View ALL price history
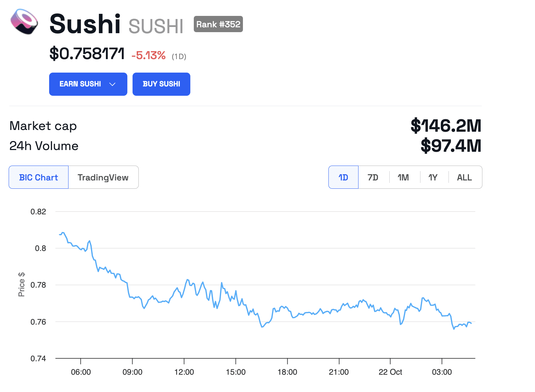 point(464,177)
